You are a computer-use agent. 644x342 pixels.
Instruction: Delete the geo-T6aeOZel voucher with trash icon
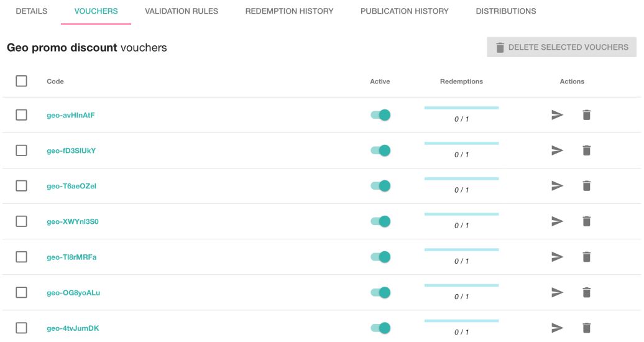pyautogui.click(x=586, y=186)
